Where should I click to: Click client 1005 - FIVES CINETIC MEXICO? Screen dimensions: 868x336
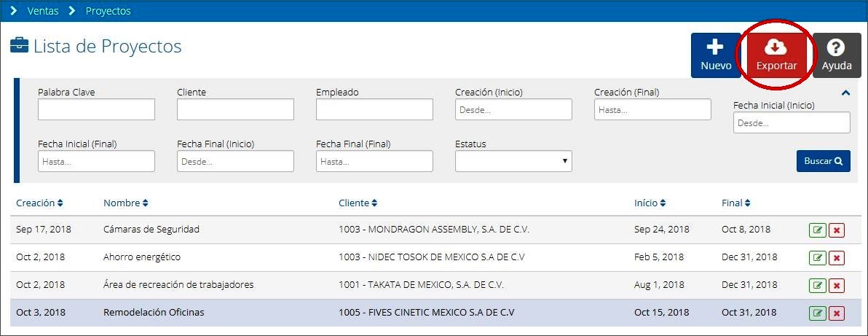coord(427,312)
